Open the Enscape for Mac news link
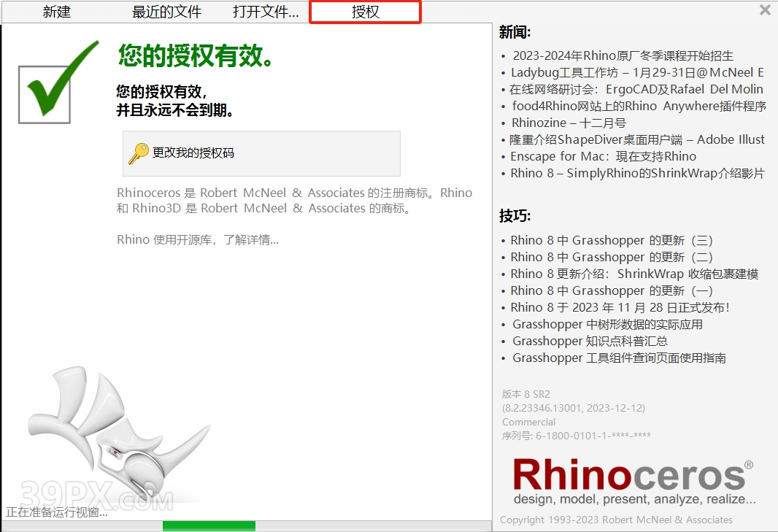The width and height of the screenshot is (778, 532). tap(604, 157)
